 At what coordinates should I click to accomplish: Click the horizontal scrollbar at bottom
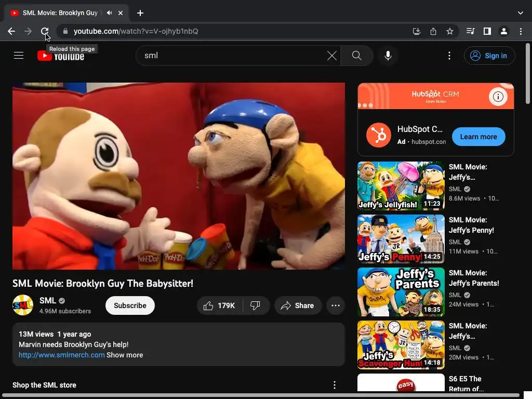coord(260,395)
